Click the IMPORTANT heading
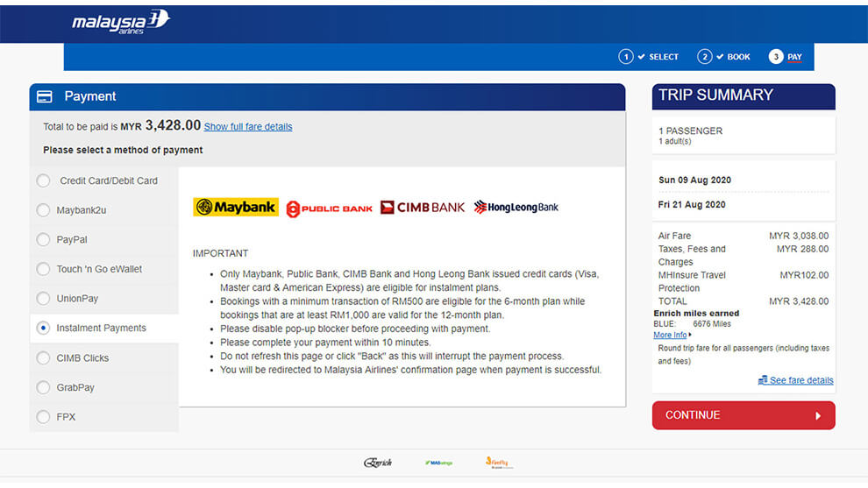The image size is (868, 488). coord(220,253)
